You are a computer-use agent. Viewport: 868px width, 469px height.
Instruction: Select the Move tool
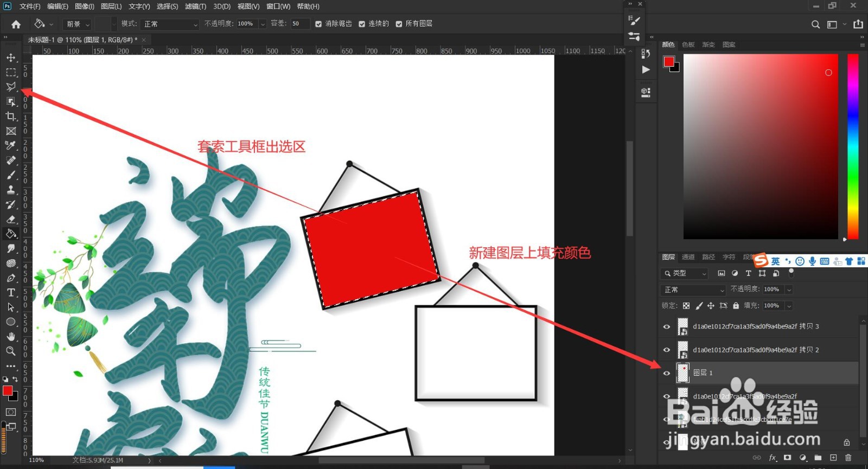(11, 57)
